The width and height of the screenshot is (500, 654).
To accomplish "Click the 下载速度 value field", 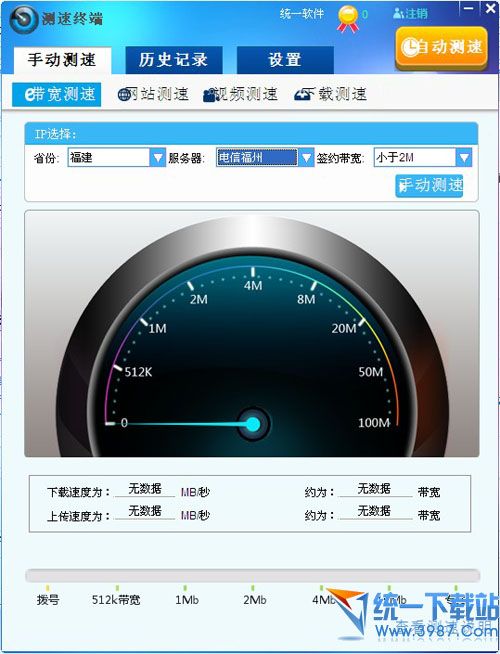I will [145, 489].
